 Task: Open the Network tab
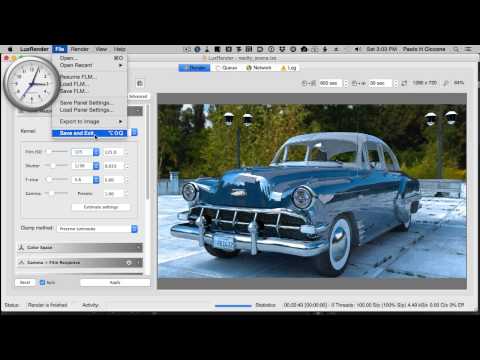point(259,68)
